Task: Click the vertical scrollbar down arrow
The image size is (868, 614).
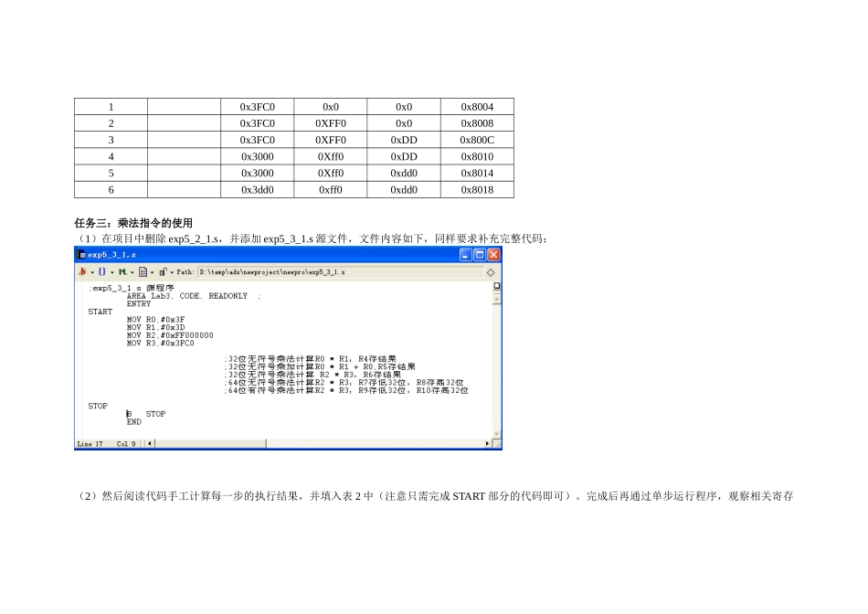Action: [x=496, y=434]
